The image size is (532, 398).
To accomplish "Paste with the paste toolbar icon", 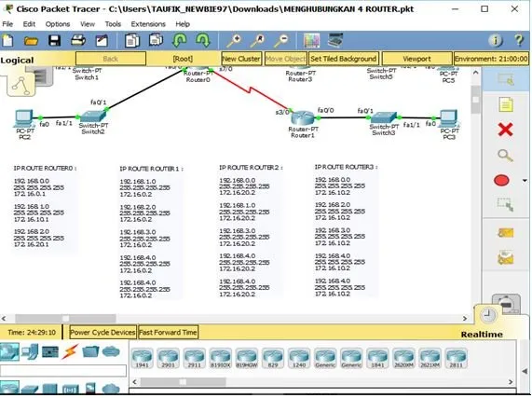I will pyautogui.click(x=156, y=40).
